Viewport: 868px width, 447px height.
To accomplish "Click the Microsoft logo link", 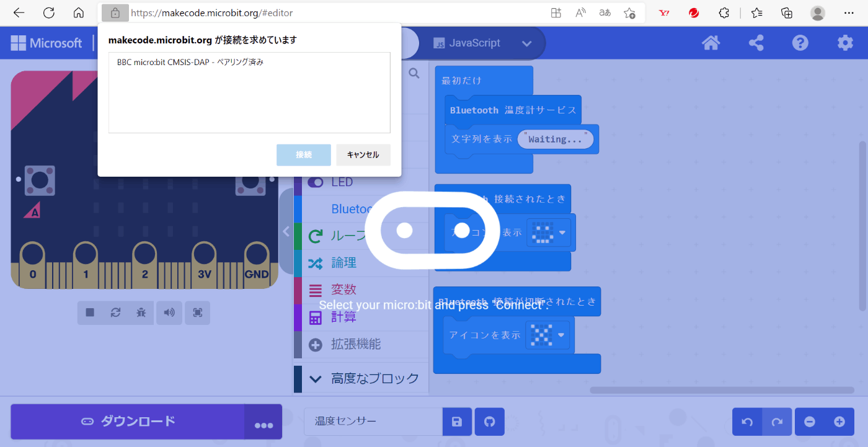I will 46,43.
